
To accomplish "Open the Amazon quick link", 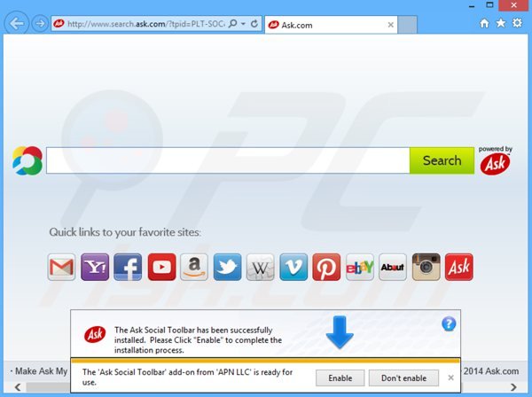I will [x=194, y=267].
